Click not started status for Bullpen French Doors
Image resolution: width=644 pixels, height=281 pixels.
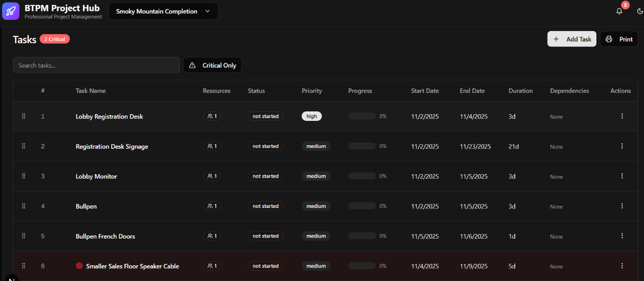(x=266, y=236)
